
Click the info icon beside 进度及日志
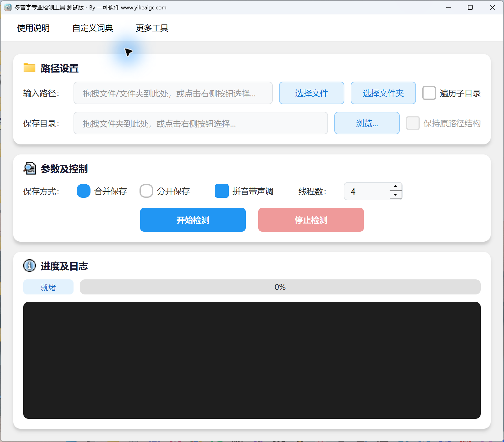30,266
